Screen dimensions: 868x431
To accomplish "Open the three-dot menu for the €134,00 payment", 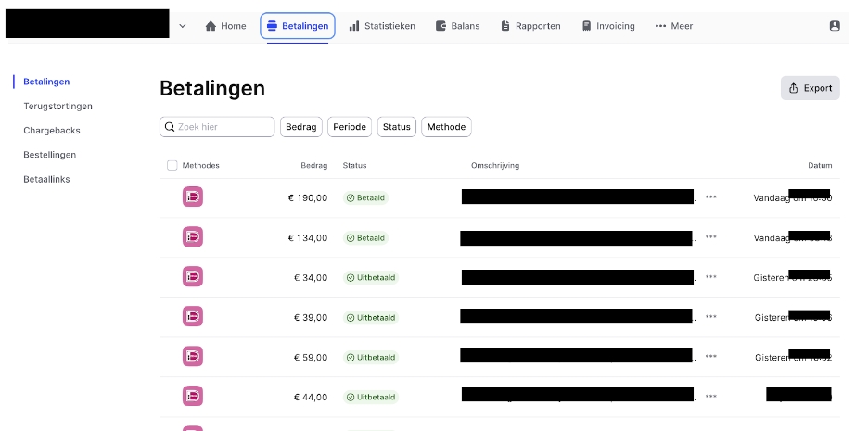I will point(711,237).
